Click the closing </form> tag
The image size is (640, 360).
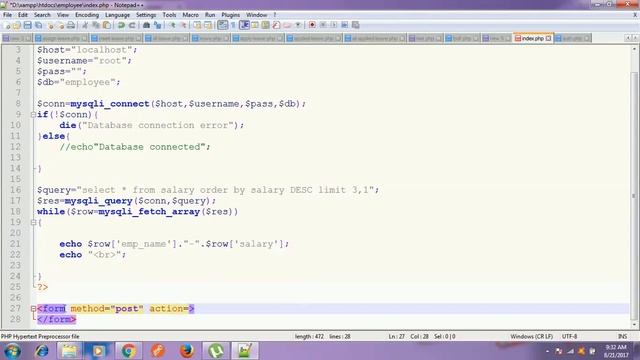[x=57, y=319]
